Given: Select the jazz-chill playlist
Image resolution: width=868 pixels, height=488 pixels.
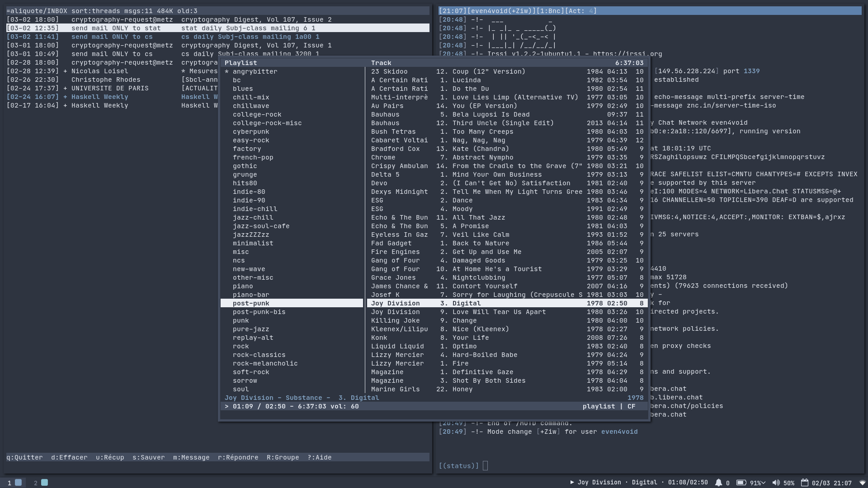Looking at the screenshot, I should 253,218.
